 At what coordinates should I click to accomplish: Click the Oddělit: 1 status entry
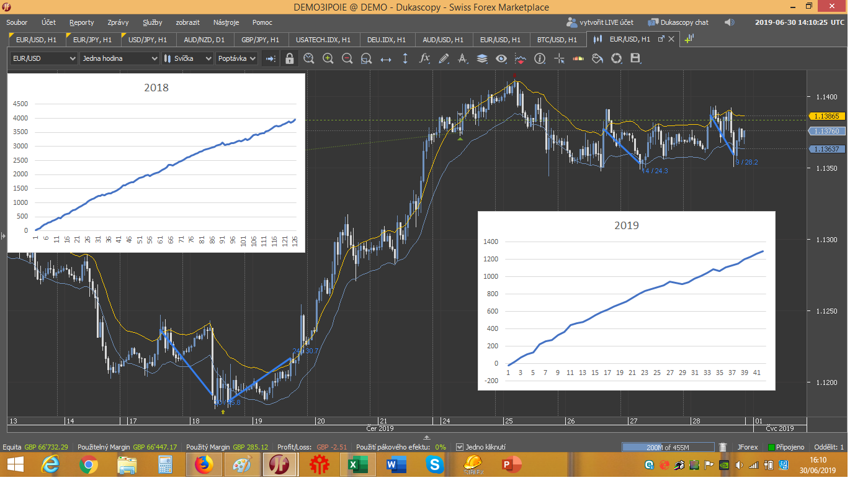[828, 447]
